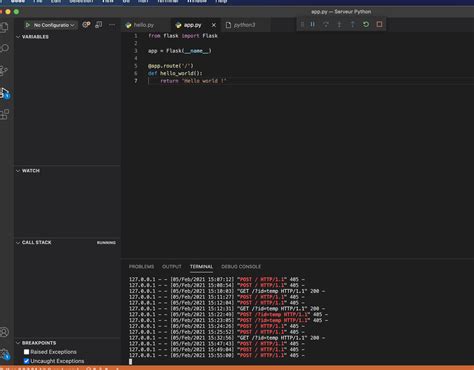
Task: Click Step Into in the debug toolbar
Action: click(339, 24)
